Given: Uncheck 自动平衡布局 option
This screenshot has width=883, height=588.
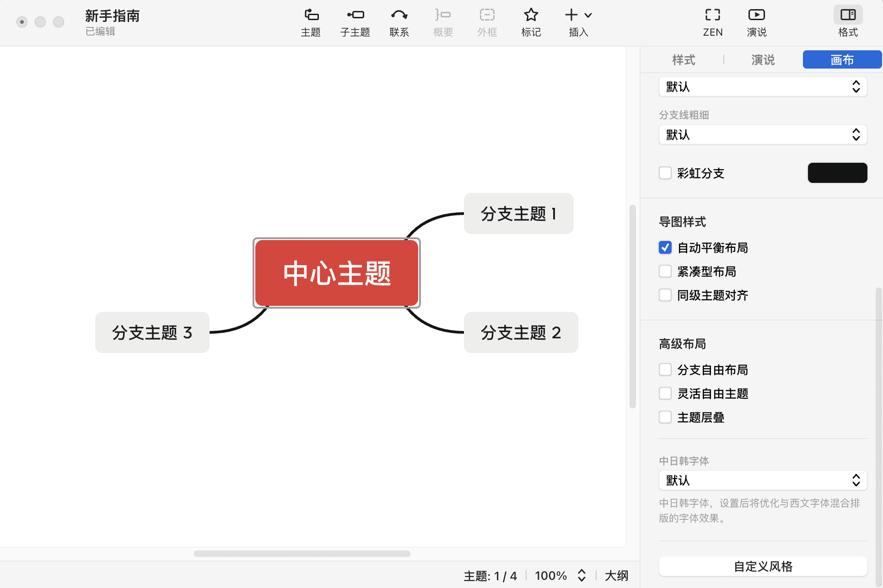Looking at the screenshot, I should [x=665, y=247].
